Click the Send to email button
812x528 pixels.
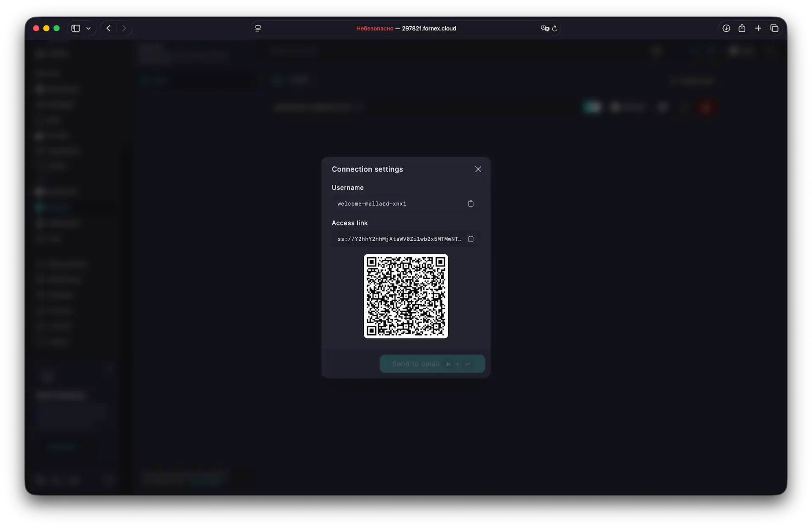click(432, 363)
